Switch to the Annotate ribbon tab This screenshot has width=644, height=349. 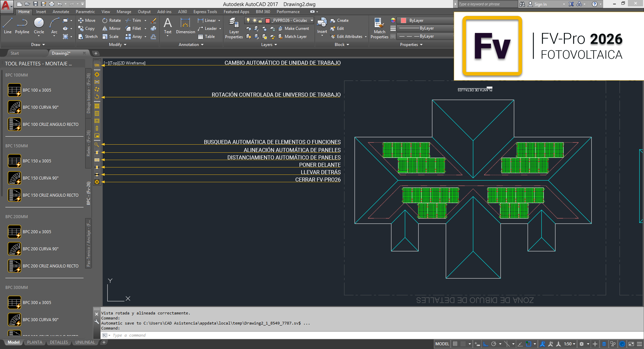coord(61,12)
